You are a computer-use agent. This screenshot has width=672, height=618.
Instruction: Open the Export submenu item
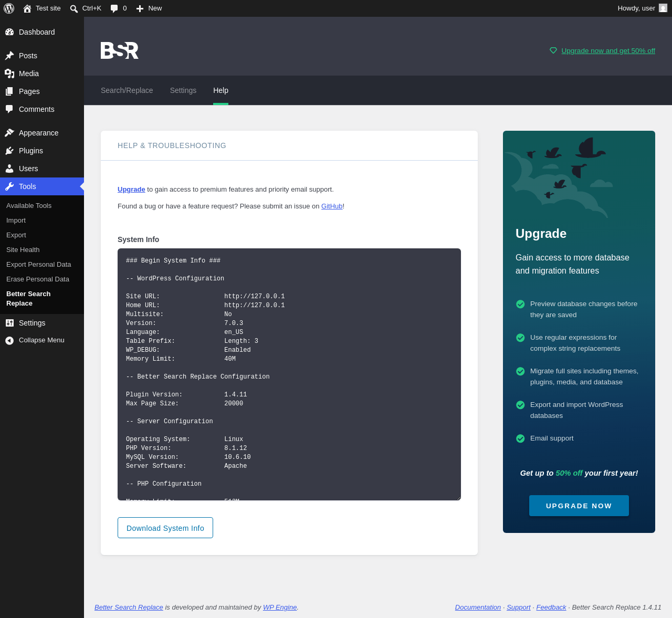point(16,235)
